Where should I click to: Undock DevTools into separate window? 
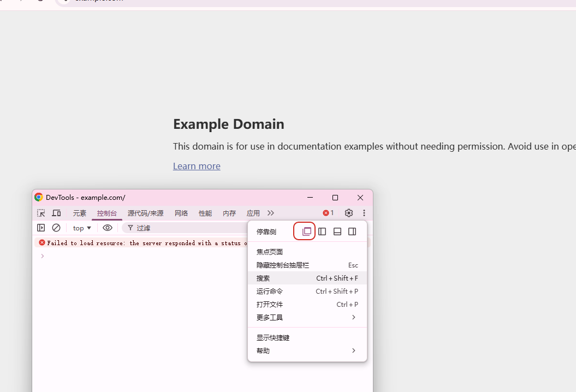[x=306, y=231]
